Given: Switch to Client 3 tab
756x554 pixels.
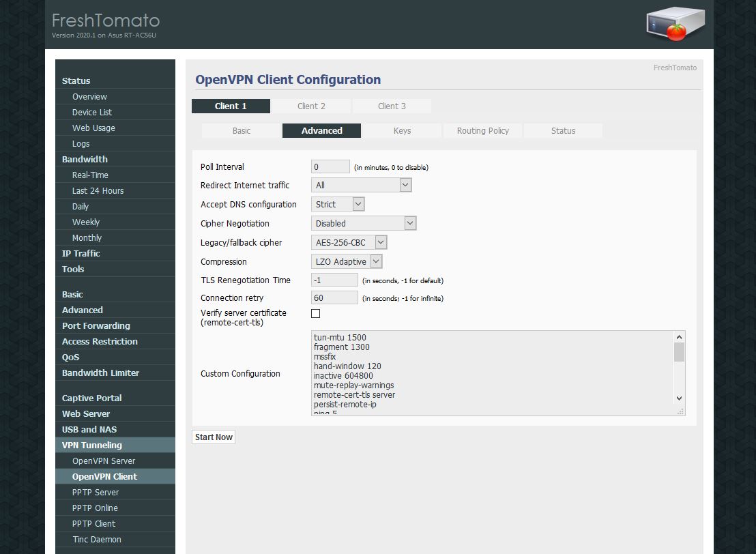Looking at the screenshot, I should [392, 106].
